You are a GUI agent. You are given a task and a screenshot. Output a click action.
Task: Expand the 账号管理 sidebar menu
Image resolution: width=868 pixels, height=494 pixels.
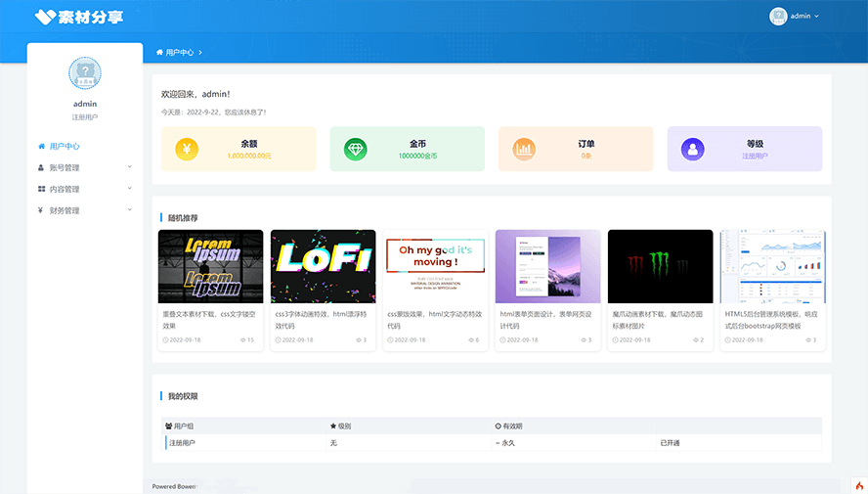84,167
